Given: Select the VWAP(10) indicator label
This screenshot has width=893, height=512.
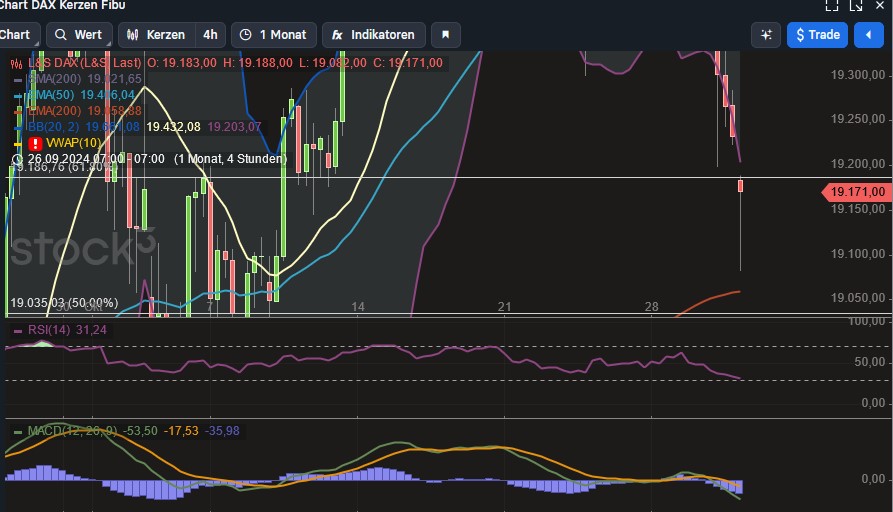Looking at the screenshot, I should coord(73,142).
